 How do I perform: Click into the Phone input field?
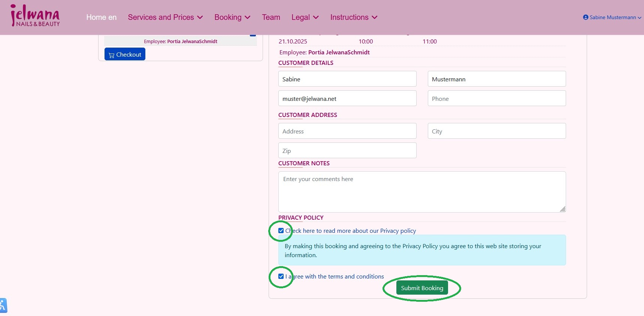click(x=496, y=99)
